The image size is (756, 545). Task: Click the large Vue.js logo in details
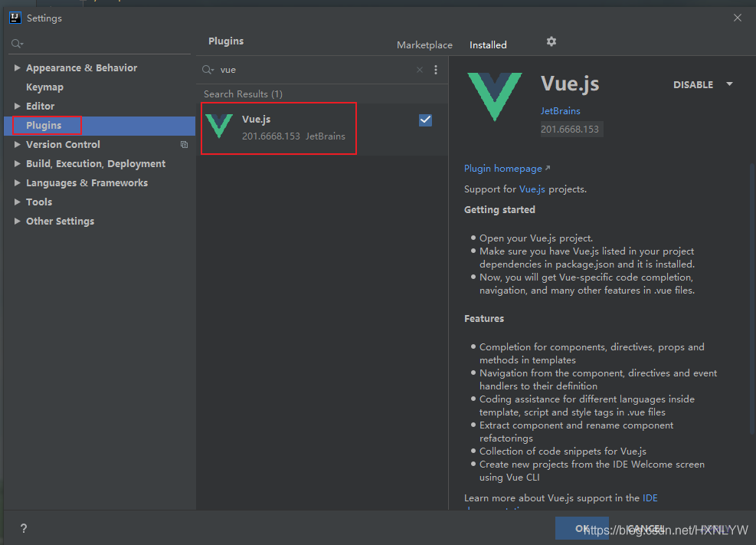point(494,97)
